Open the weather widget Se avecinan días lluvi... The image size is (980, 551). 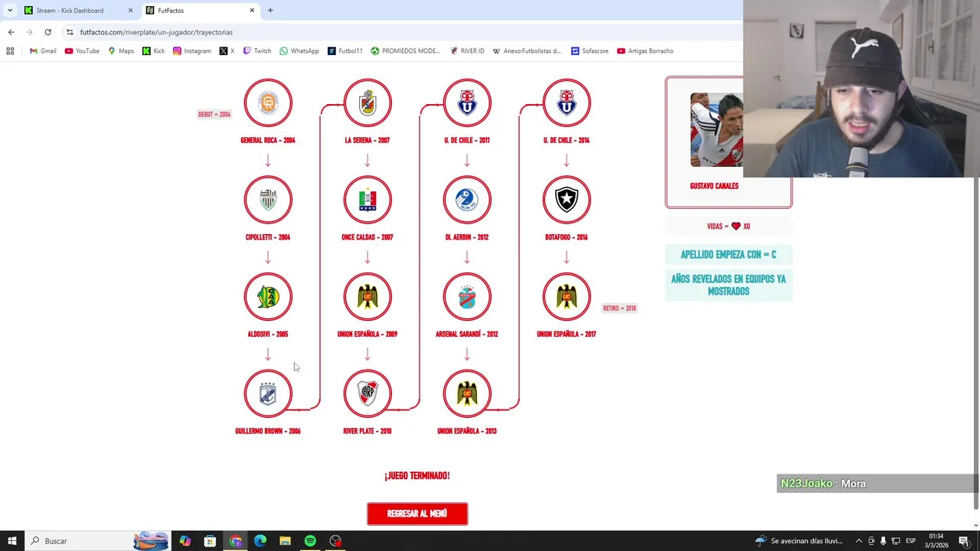pyautogui.click(x=799, y=541)
